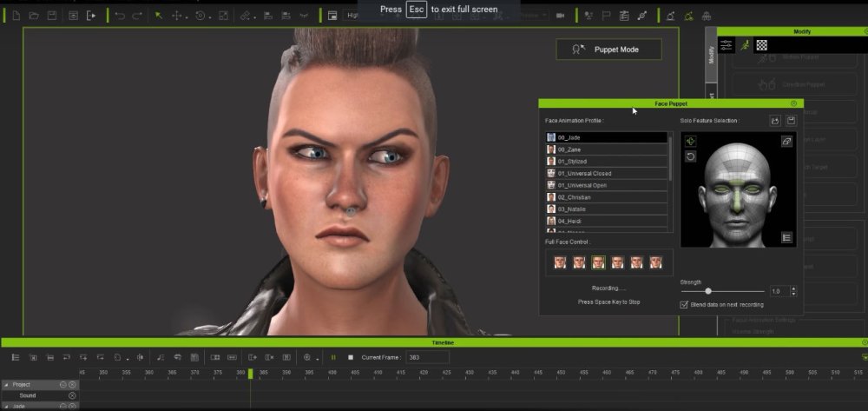Close the Sound track with its X icon
Screen dimensions: 868x411
click(72, 395)
